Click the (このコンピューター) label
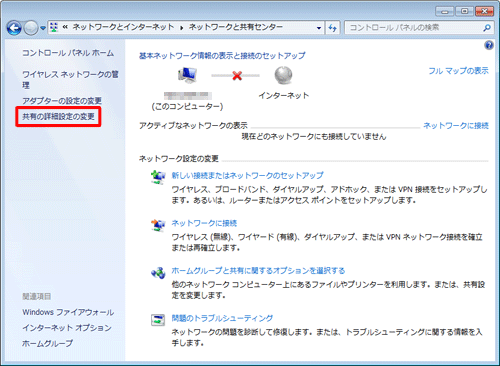 point(187,106)
